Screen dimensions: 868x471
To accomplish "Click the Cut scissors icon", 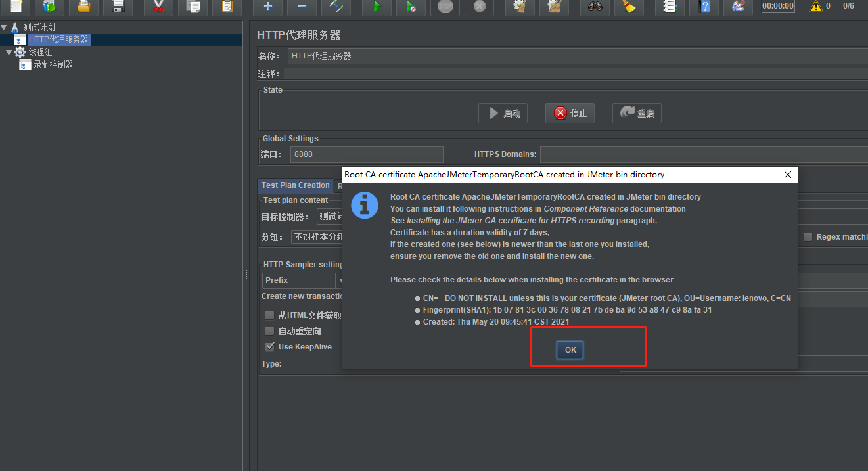I will click(158, 7).
